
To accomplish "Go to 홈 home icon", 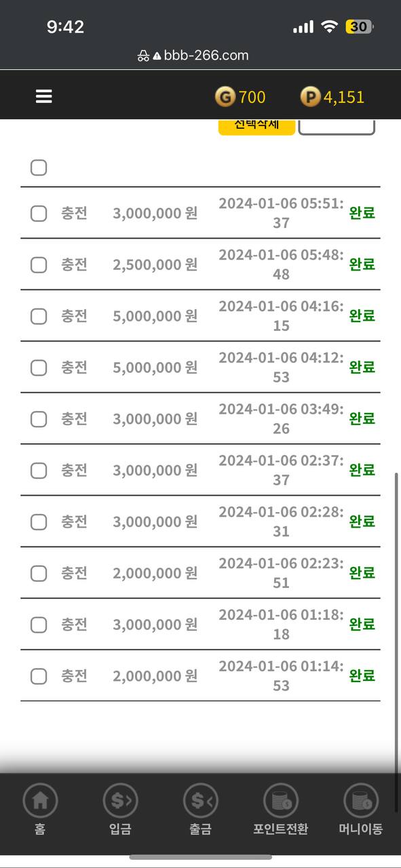I will click(x=40, y=801).
